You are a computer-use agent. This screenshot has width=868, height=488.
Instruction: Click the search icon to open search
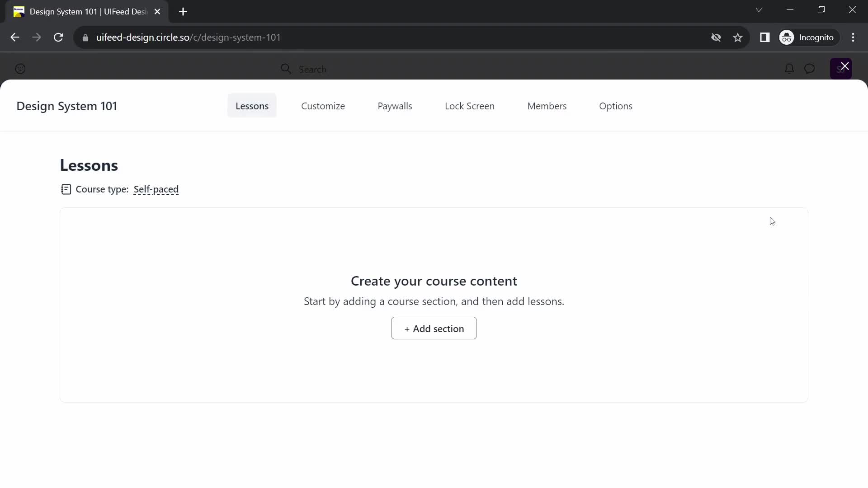(x=286, y=69)
